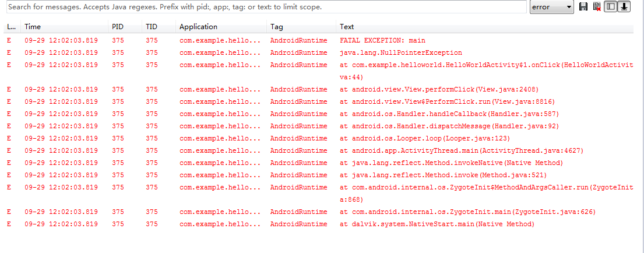The width and height of the screenshot is (644, 253).
Task: Select the Method.invokeNative log line
Action: 319,163
